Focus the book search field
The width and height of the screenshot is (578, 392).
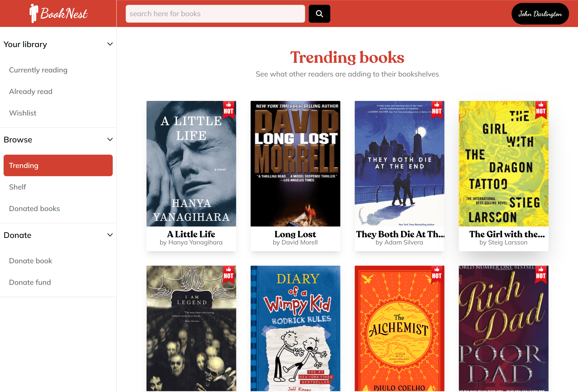215,14
